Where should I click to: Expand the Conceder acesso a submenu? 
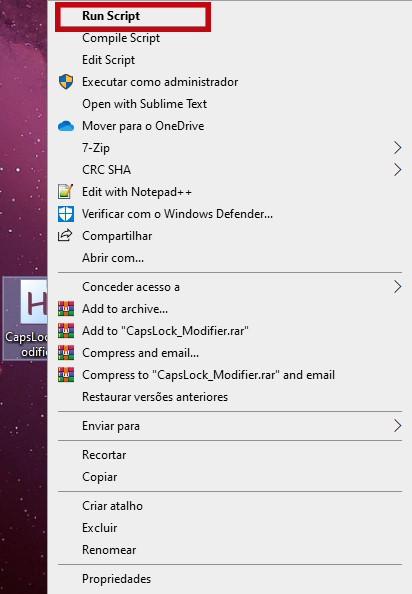(229, 287)
